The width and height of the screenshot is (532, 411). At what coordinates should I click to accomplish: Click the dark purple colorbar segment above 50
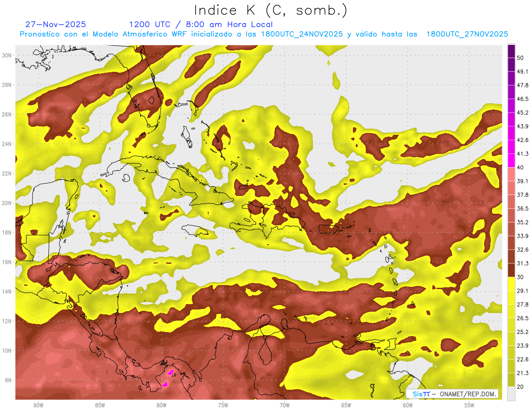coord(511,51)
